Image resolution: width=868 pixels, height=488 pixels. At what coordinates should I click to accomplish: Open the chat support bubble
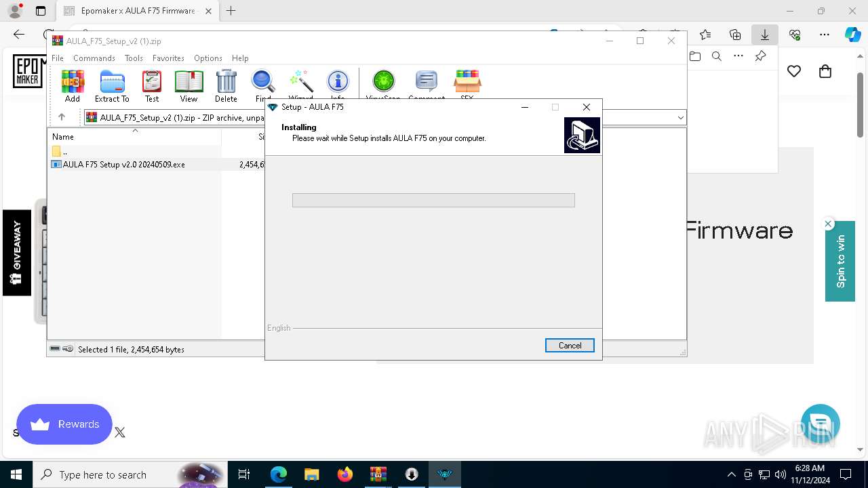[821, 423]
